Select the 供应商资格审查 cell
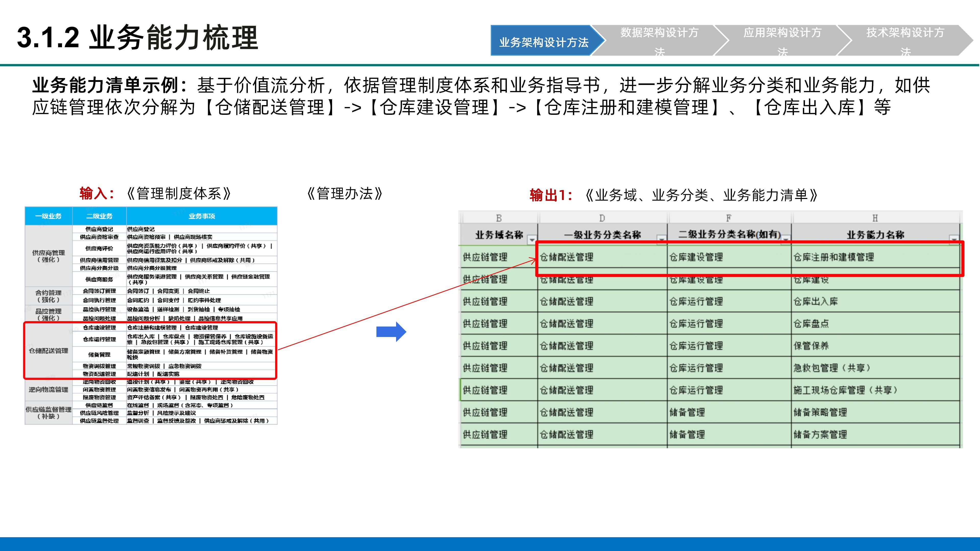Image resolution: width=980 pixels, height=551 pixels. [x=99, y=237]
